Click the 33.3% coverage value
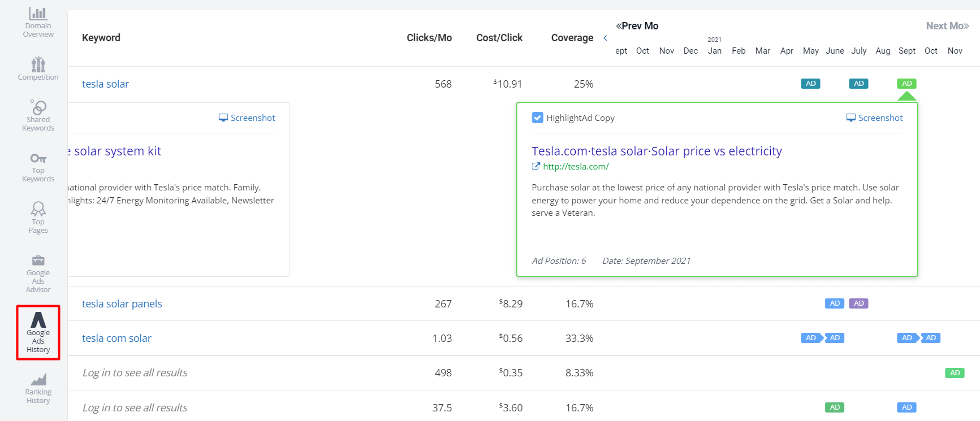The image size is (980, 421). point(579,338)
